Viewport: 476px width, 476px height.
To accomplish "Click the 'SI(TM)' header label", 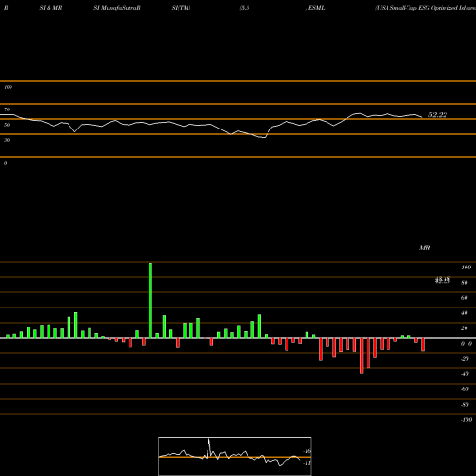I will coord(181,8).
